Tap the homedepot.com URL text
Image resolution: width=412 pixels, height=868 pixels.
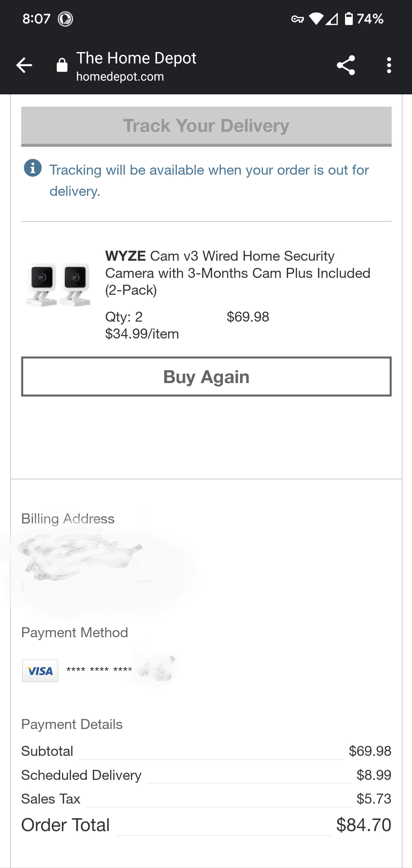tap(120, 77)
